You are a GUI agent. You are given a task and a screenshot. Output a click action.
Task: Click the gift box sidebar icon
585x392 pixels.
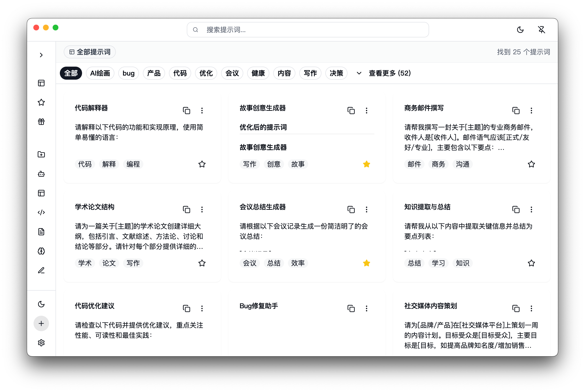[41, 121]
